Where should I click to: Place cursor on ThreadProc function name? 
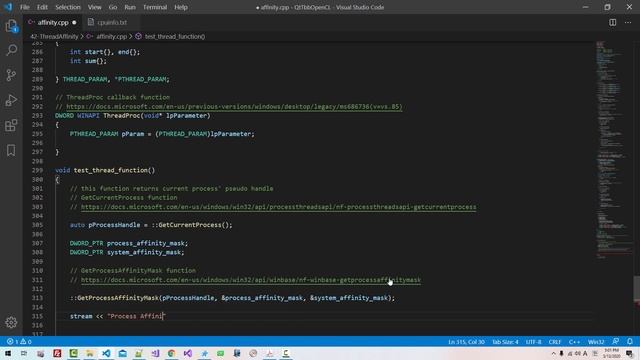(121, 116)
